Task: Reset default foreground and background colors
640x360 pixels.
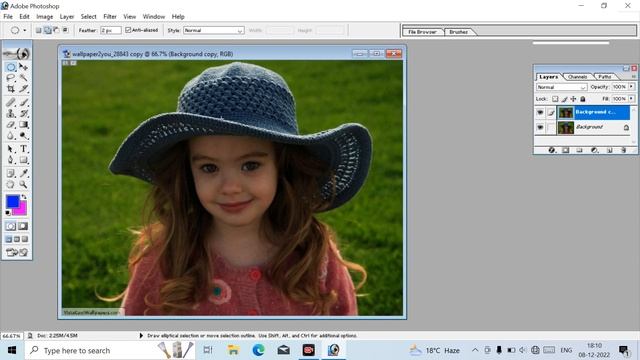Action: 8,213
